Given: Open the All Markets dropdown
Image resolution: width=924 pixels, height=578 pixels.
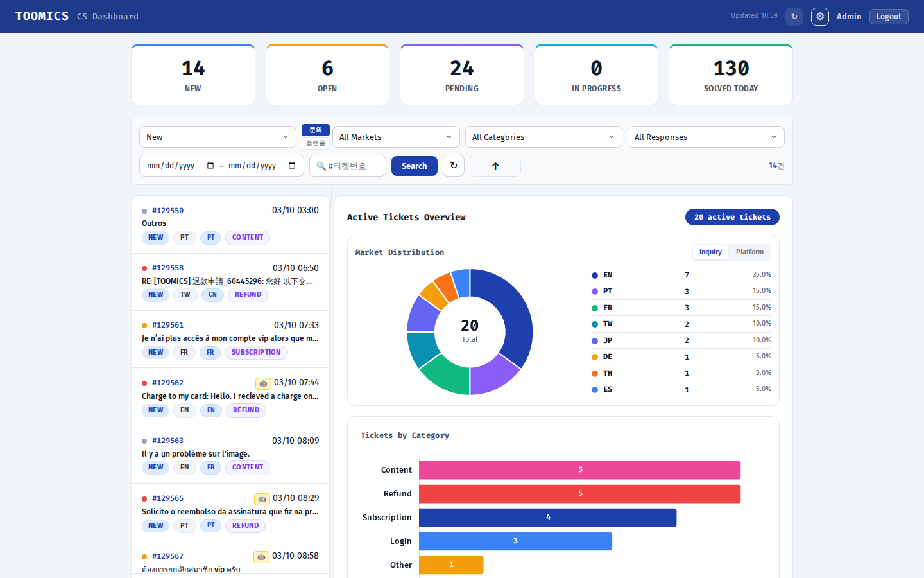Looking at the screenshot, I should [395, 137].
